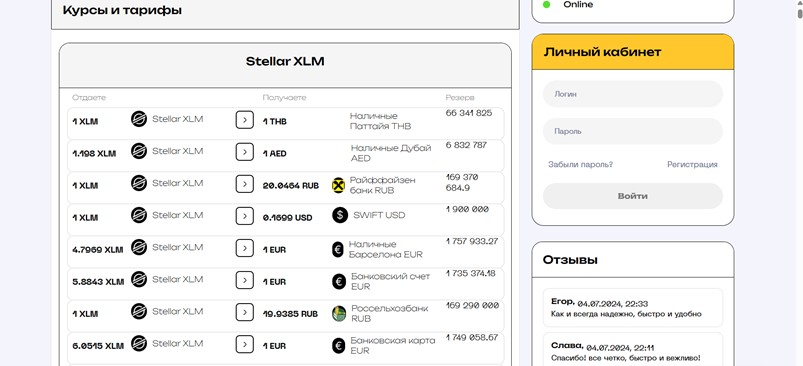Screen dimensions: 803x366
Task: Click reserve value 1 757 933.27
Action: click(472, 241)
